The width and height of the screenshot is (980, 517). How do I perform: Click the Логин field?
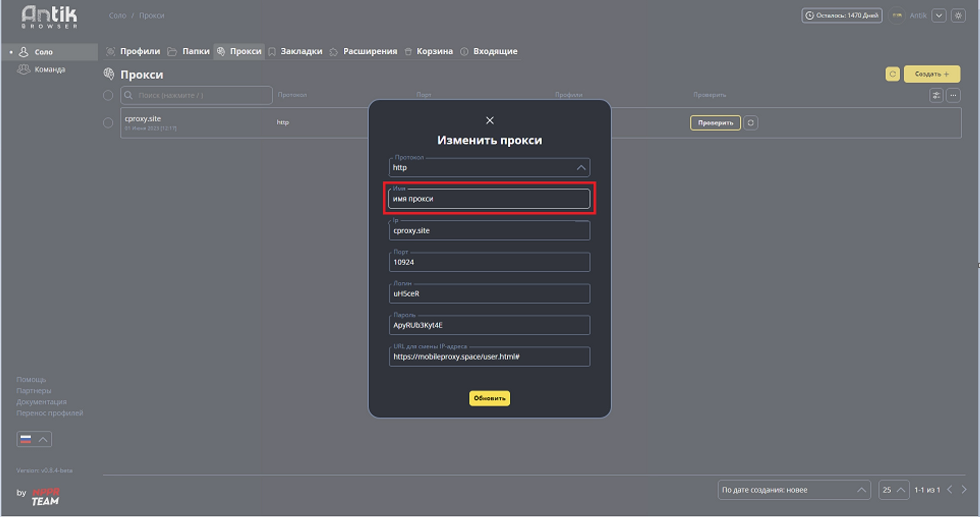coord(489,294)
